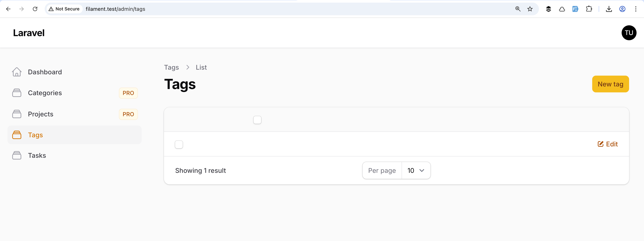Open the Per page dropdown
Viewport: 644px width, 241px height.
[x=416, y=171]
